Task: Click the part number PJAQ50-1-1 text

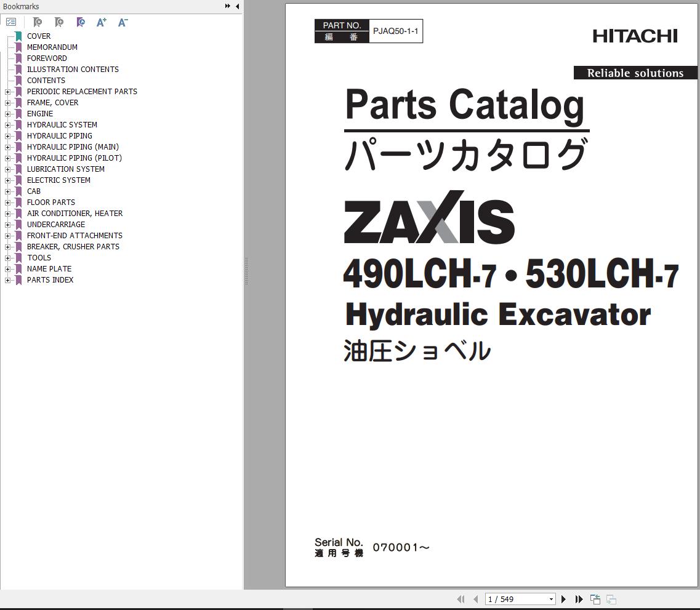Action: click(395, 31)
